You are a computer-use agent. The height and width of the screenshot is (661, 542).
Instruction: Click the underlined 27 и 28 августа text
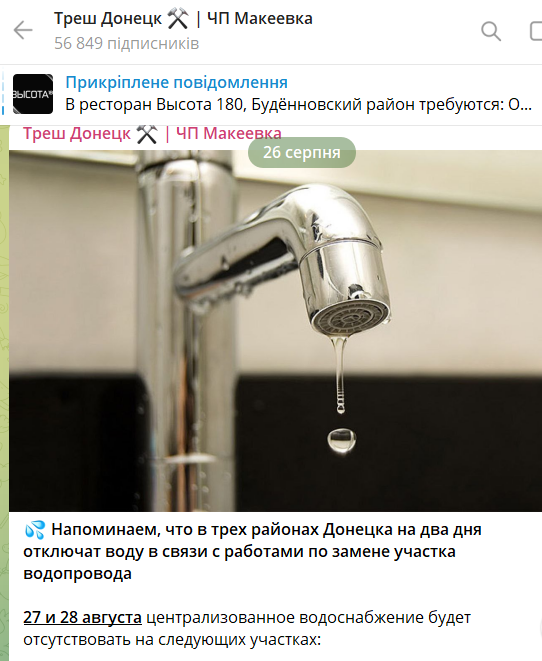(83, 617)
